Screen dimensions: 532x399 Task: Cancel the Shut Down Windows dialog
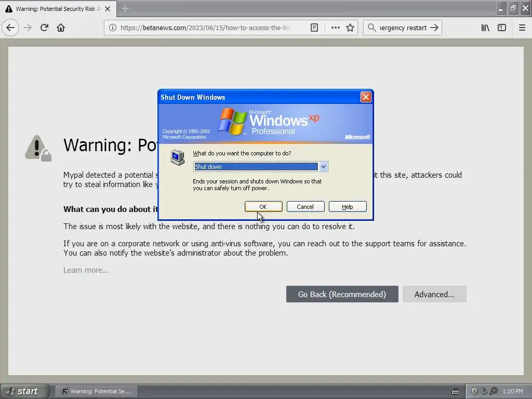[x=305, y=207]
